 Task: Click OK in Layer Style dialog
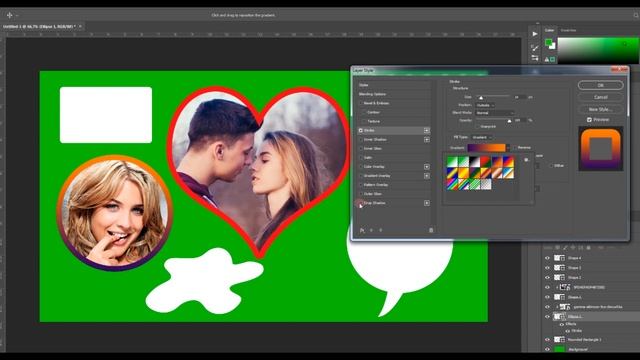600,85
